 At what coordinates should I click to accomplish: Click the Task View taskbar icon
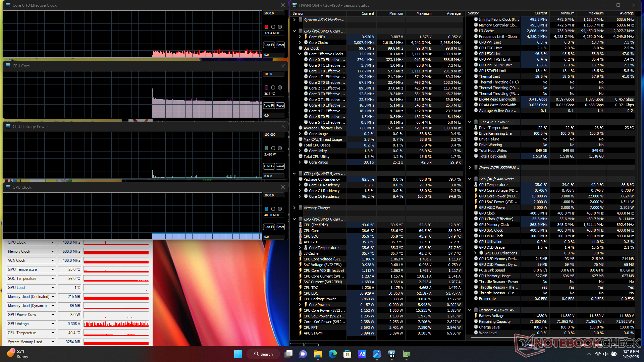click(288, 354)
